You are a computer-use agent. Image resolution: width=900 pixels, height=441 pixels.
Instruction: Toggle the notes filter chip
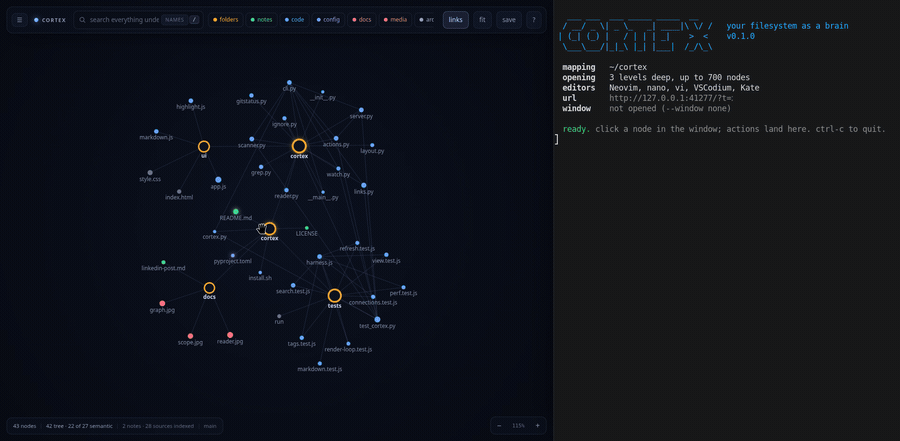261,20
